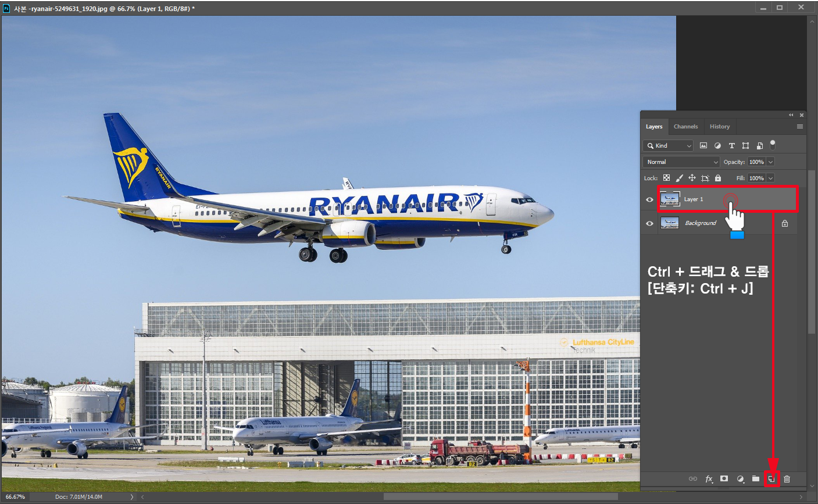Filter for smart objects icon
Viewport: 818px width, 504px height.
pyautogui.click(x=760, y=145)
